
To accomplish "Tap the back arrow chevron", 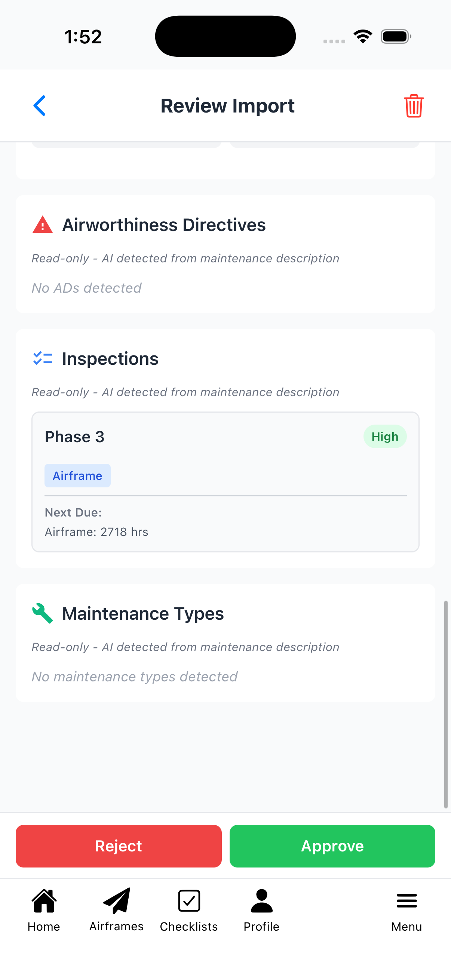I will 39,106.
